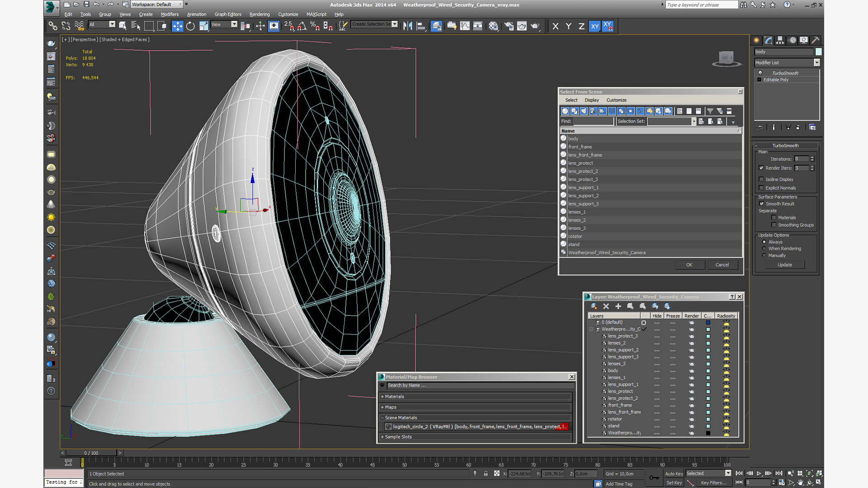868x488 pixels.
Task: Select the Unlink Selection tool
Action: (x=66, y=26)
